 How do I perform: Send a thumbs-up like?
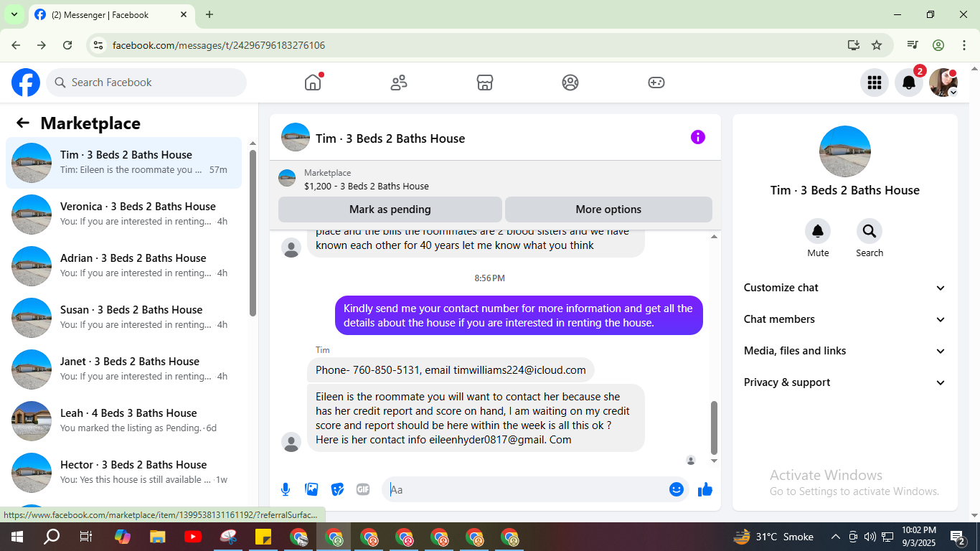(705, 489)
